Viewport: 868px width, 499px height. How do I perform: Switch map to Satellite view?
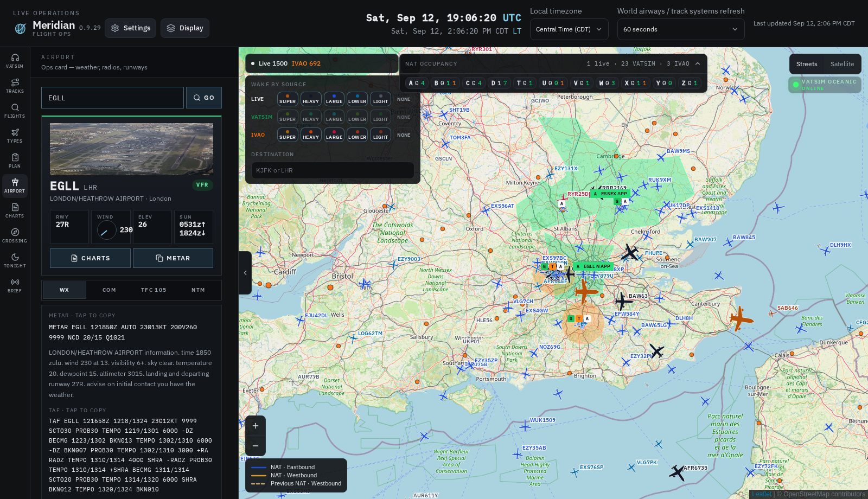[x=842, y=64]
